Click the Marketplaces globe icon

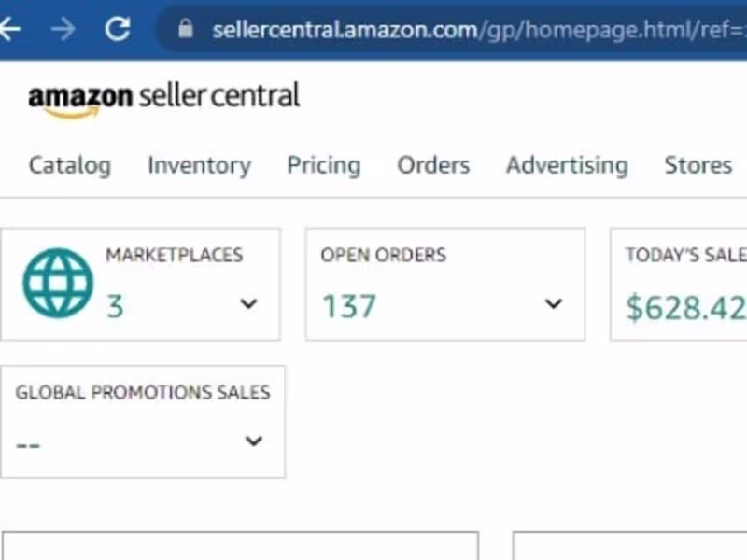tap(58, 284)
